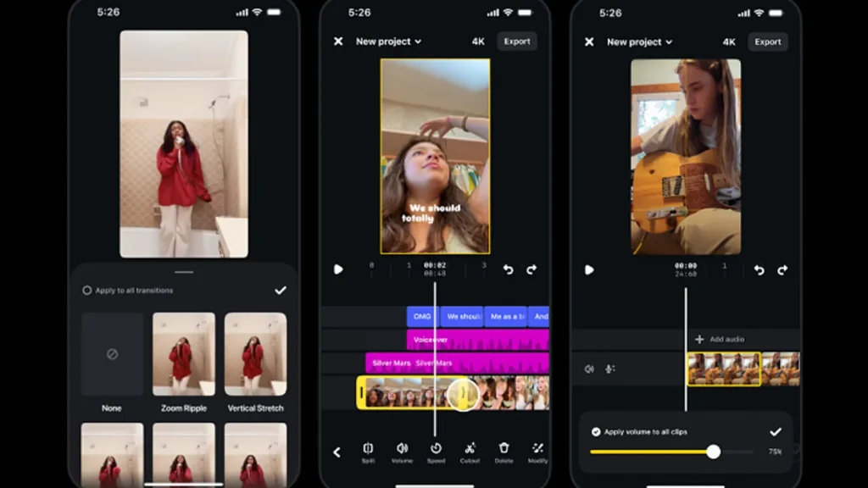Image resolution: width=868 pixels, height=488 pixels.
Task: Mute the clip track using the speaker icon left of the guitar clip
Action: [x=589, y=369]
